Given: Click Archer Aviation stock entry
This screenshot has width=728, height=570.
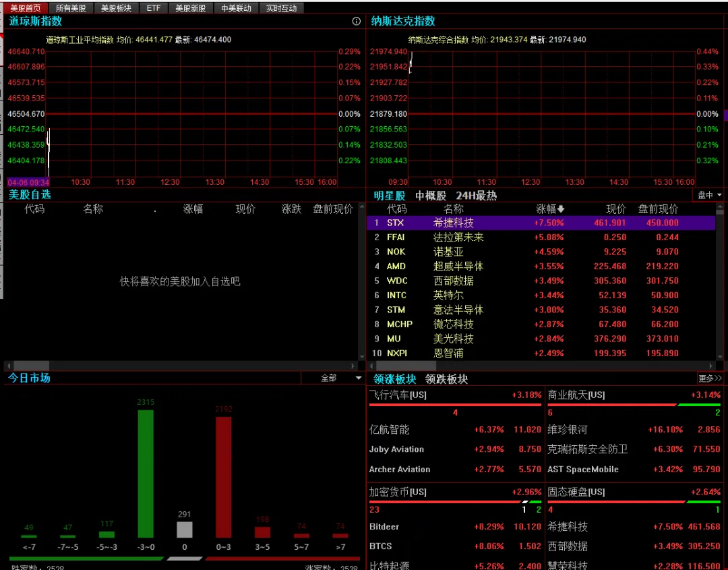Looking at the screenshot, I should 399,469.
